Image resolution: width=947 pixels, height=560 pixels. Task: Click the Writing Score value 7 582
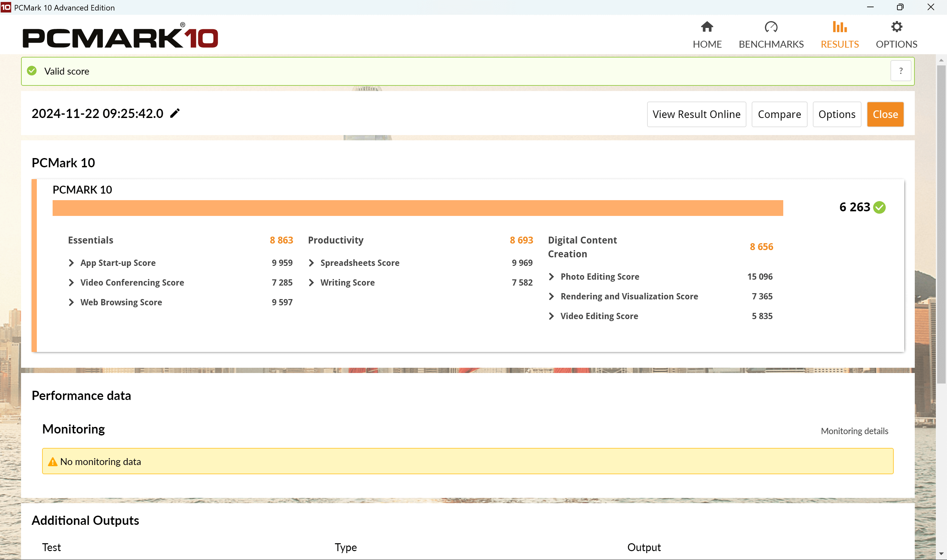click(x=522, y=282)
